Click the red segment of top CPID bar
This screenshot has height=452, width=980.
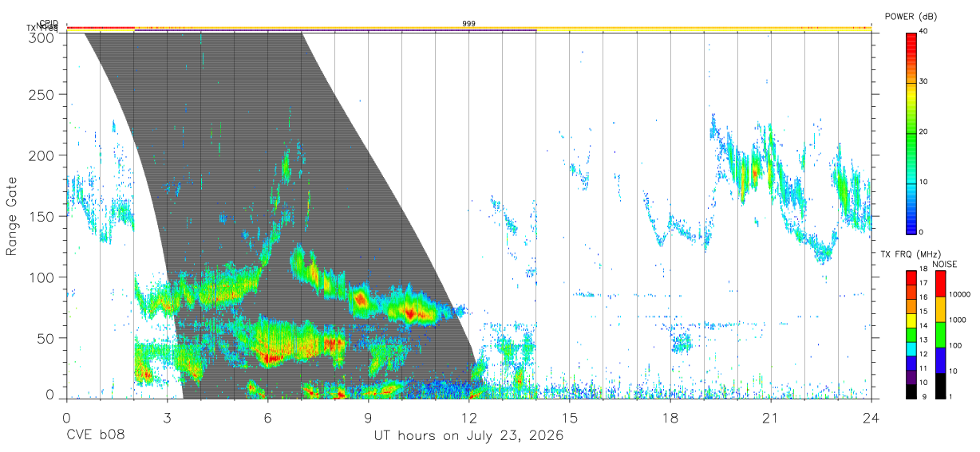[x=101, y=27]
